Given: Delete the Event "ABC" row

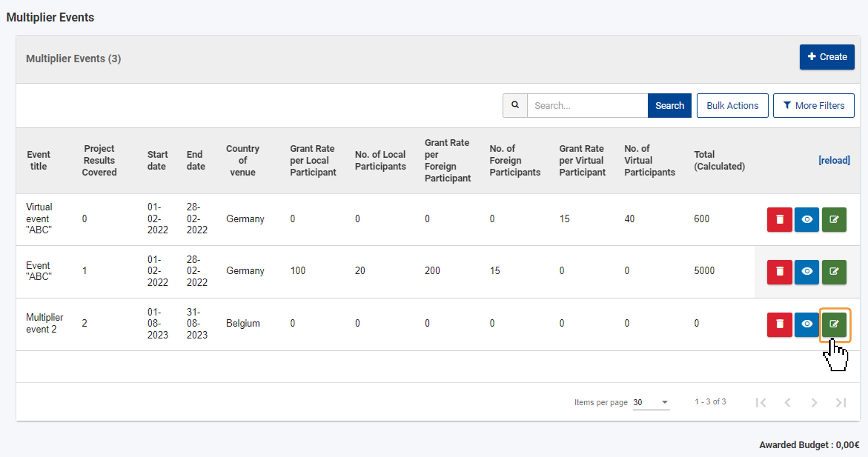Looking at the screenshot, I should point(779,271).
